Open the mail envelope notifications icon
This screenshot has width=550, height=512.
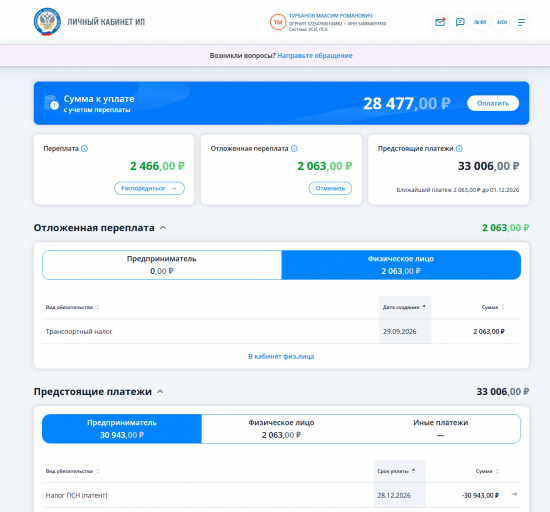tap(440, 22)
